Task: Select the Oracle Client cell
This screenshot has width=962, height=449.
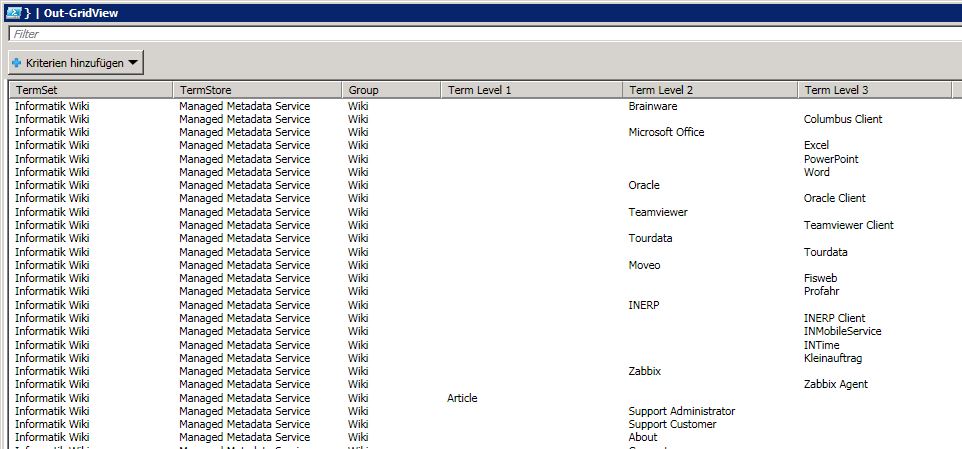Action: coord(834,198)
